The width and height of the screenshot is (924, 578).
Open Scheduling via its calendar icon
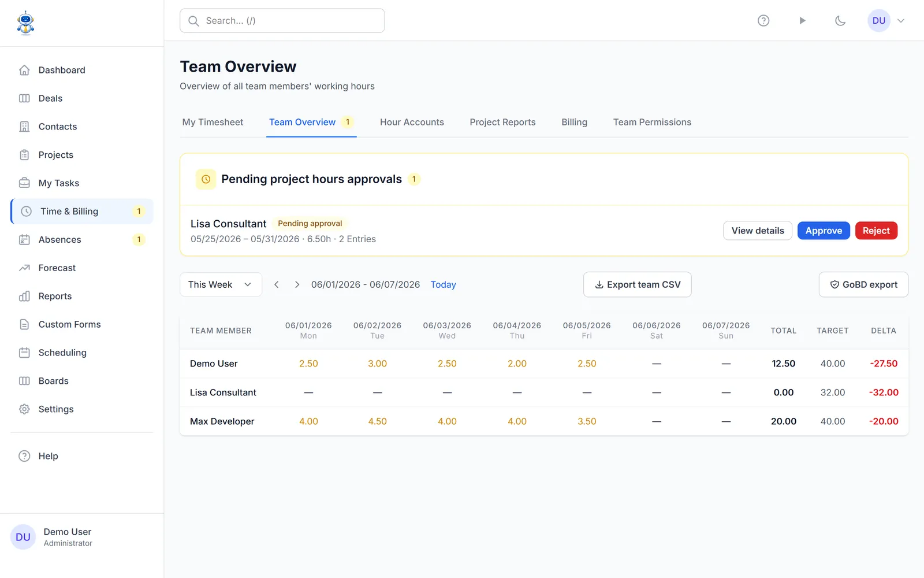point(24,353)
